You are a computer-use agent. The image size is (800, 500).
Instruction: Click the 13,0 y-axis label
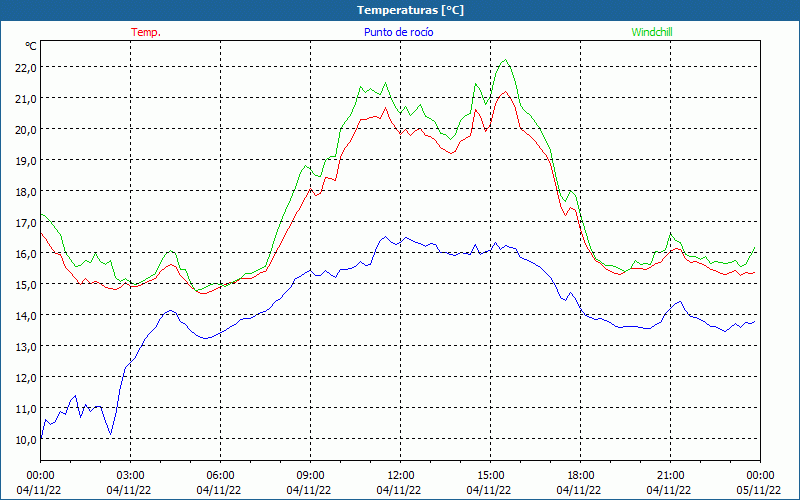click(25, 346)
